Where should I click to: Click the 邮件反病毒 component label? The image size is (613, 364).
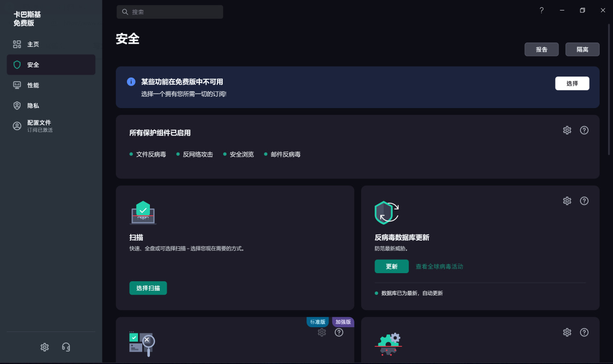pos(285,154)
